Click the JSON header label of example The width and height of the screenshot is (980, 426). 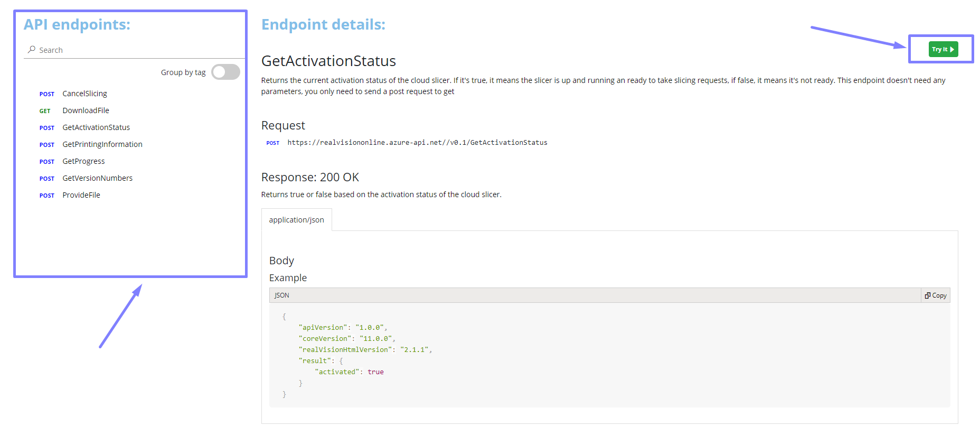click(282, 295)
